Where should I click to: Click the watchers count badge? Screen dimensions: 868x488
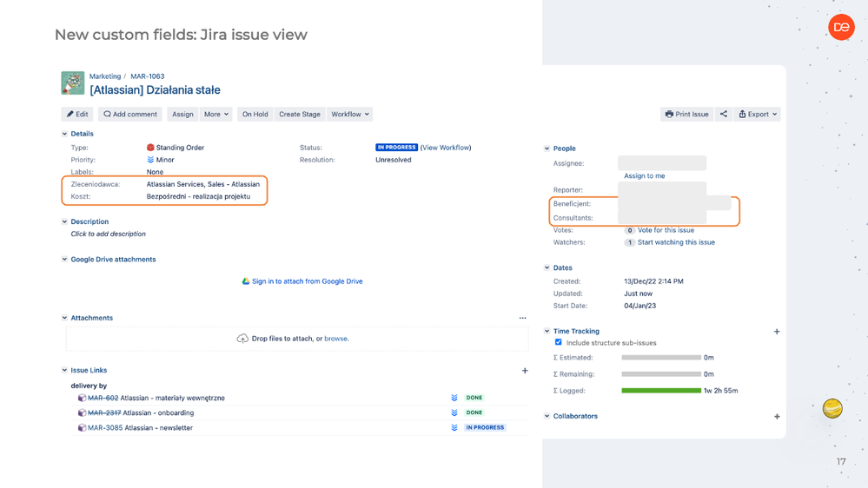point(629,242)
